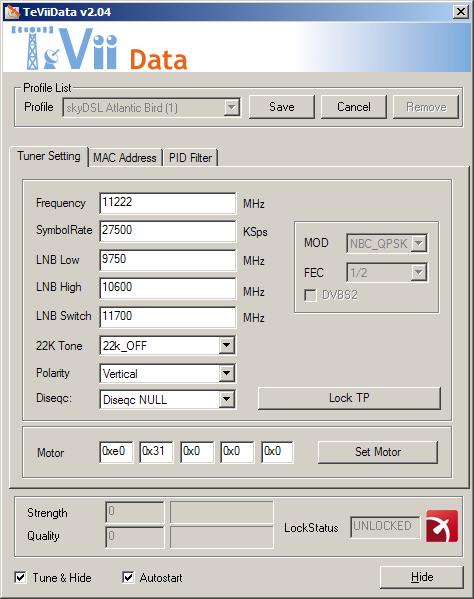
Task: Click the Set Motor button
Action: [378, 452]
